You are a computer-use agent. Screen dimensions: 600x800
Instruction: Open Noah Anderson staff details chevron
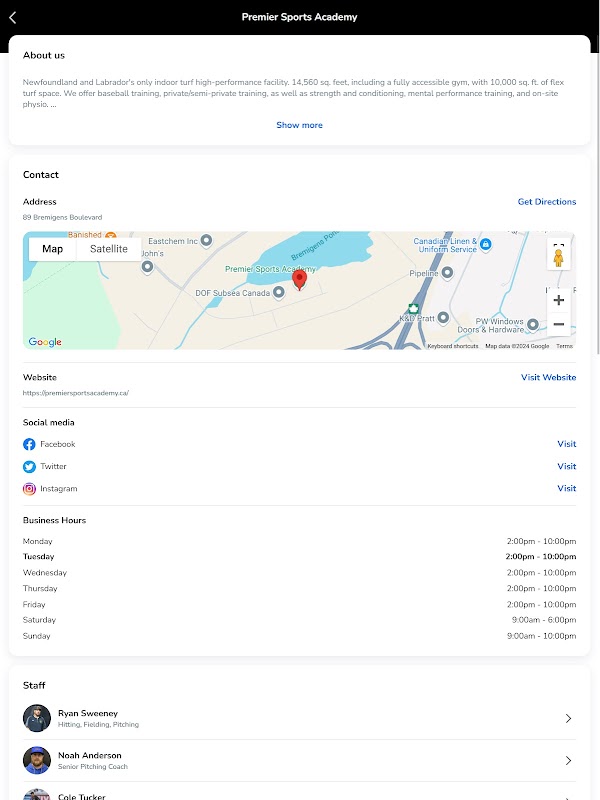click(x=568, y=761)
